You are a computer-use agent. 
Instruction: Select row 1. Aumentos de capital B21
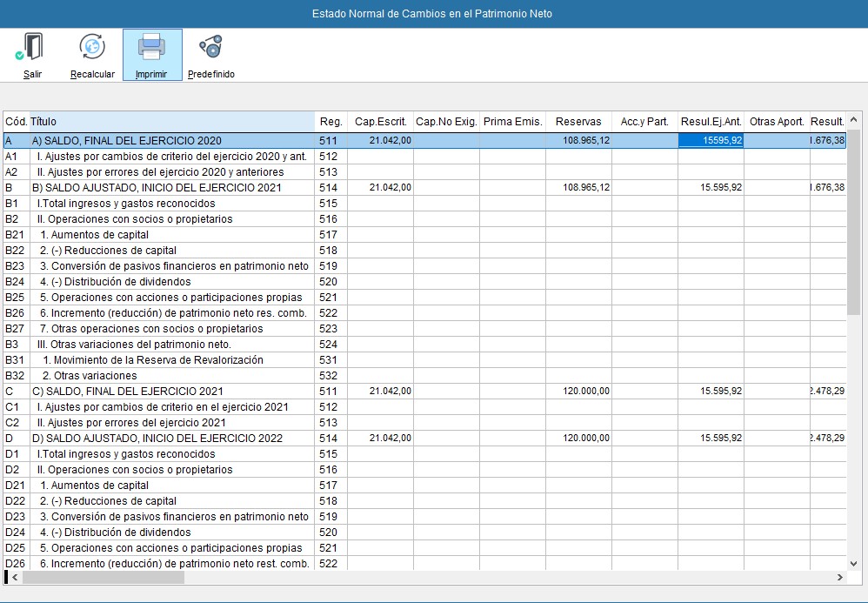[94, 235]
